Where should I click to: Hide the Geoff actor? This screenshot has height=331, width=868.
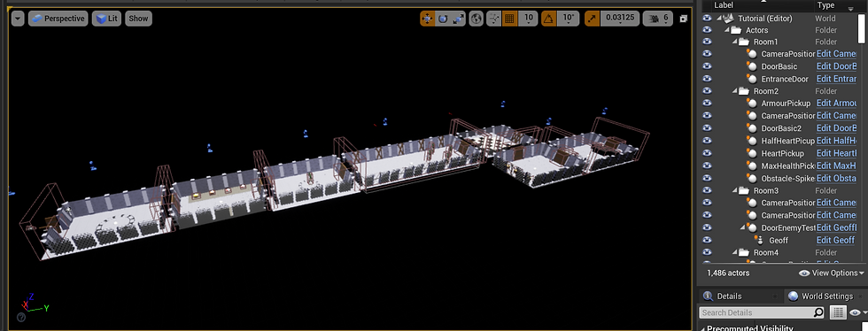click(x=707, y=240)
